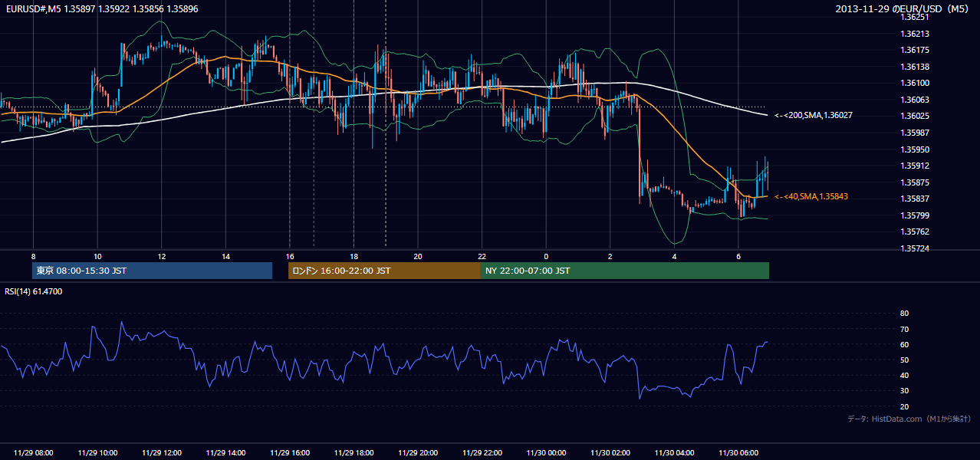Image resolution: width=980 pixels, height=460 pixels.
Task: Click the 40 SMA 1.35843 label
Action: (811, 197)
